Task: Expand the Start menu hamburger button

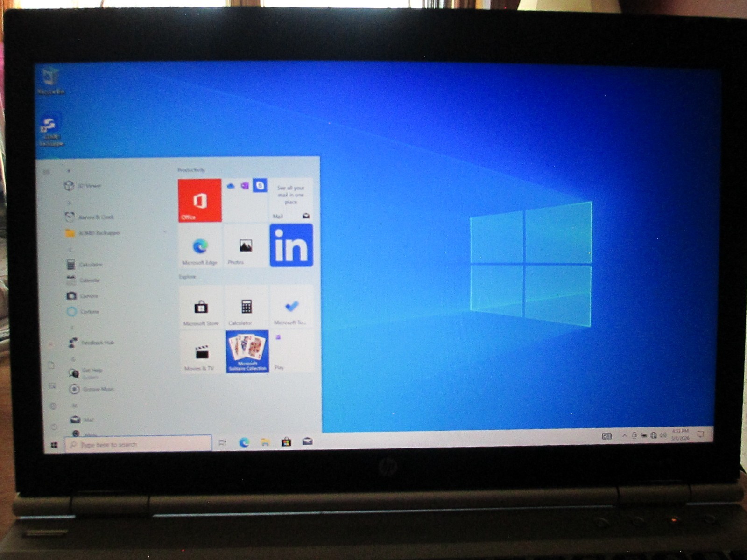Action: (x=47, y=172)
